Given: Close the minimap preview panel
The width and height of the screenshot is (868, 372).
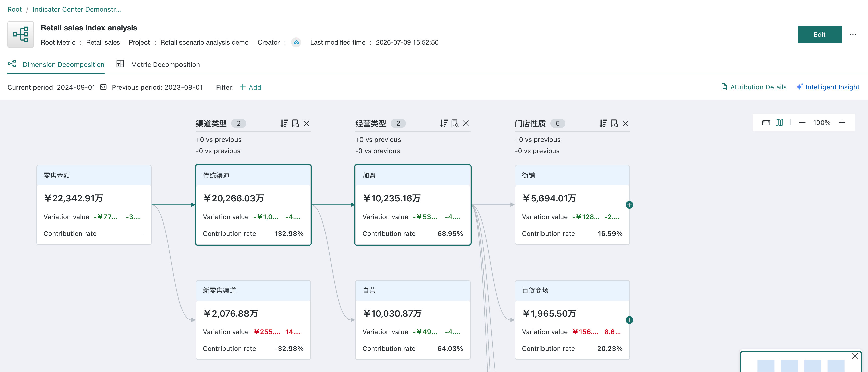Looking at the screenshot, I should pos(855,356).
